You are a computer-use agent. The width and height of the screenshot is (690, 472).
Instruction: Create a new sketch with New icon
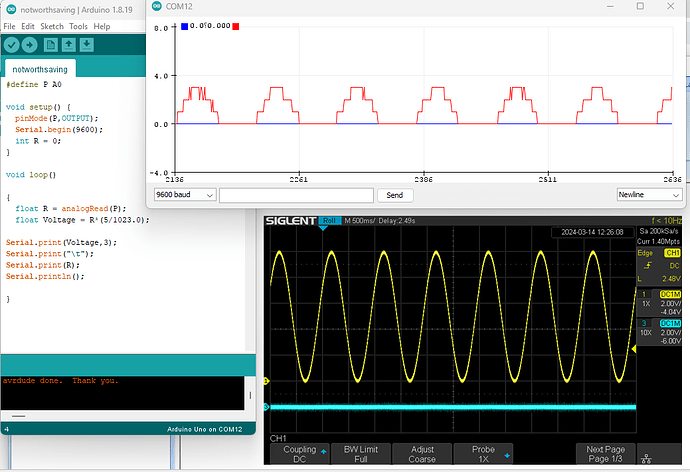point(51,44)
